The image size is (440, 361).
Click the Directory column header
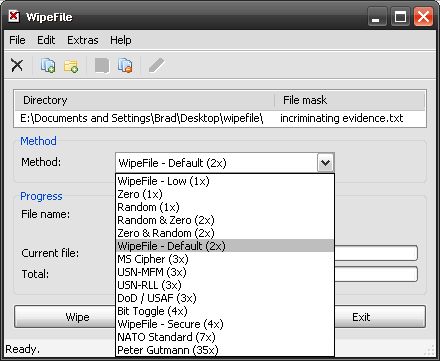click(x=144, y=100)
